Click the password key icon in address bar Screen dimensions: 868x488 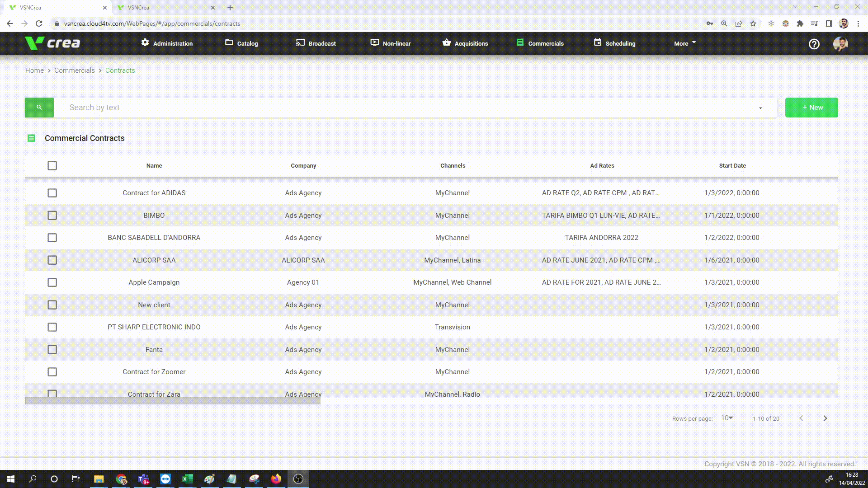[x=710, y=23]
